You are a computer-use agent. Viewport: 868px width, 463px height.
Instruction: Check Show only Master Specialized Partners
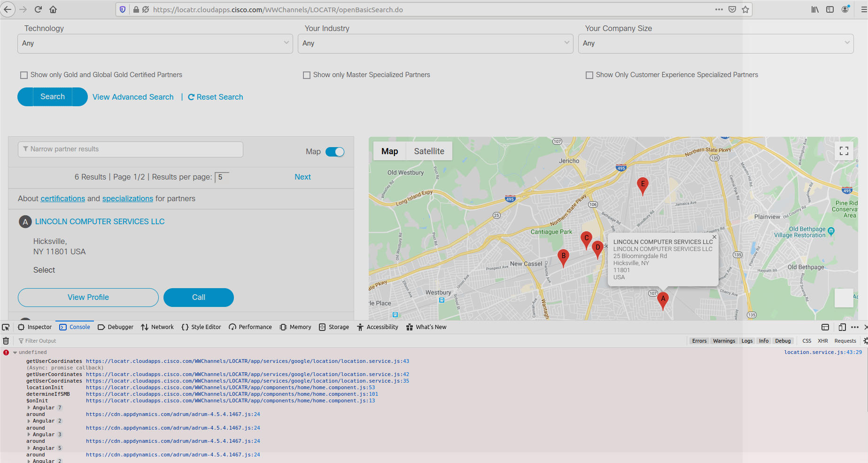(x=307, y=75)
